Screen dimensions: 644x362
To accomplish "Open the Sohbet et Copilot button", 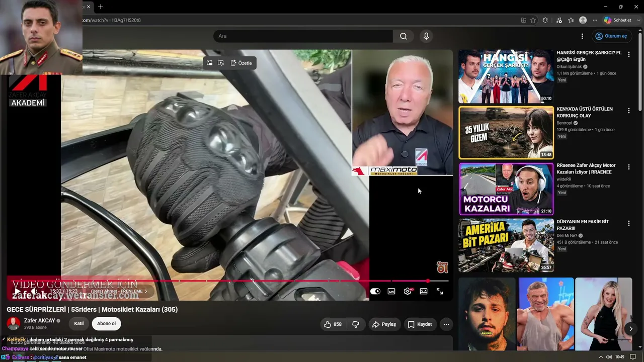I will (617, 20).
